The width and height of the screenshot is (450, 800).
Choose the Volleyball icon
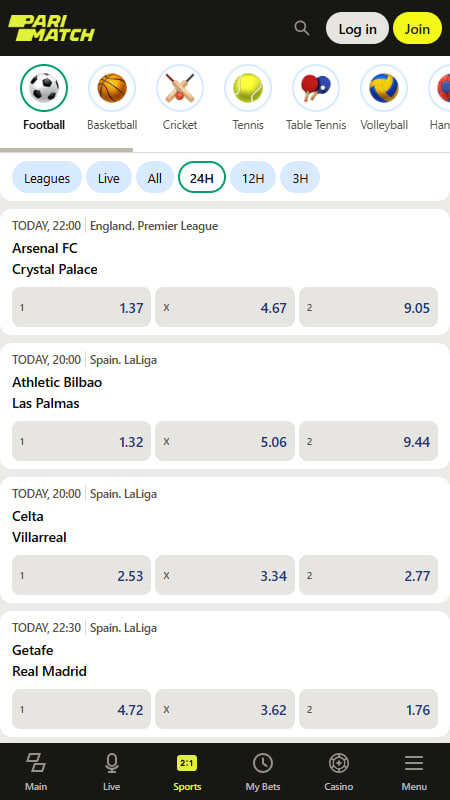point(384,88)
